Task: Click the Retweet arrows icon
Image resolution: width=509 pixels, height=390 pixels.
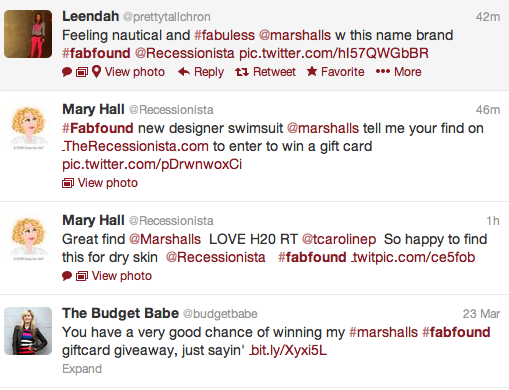Action: tap(242, 72)
